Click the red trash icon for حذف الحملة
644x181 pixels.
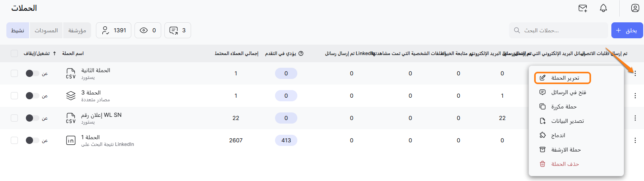[542, 164]
